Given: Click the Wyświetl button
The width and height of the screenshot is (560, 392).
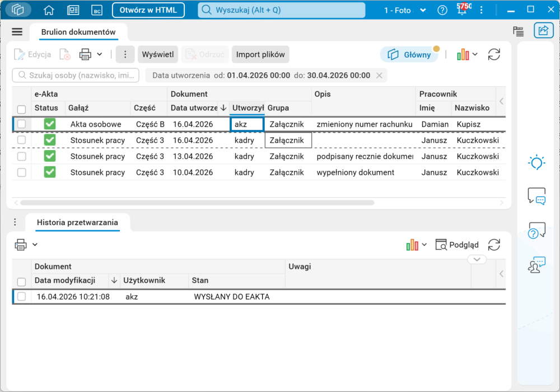Looking at the screenshot, I should (158, 54).
